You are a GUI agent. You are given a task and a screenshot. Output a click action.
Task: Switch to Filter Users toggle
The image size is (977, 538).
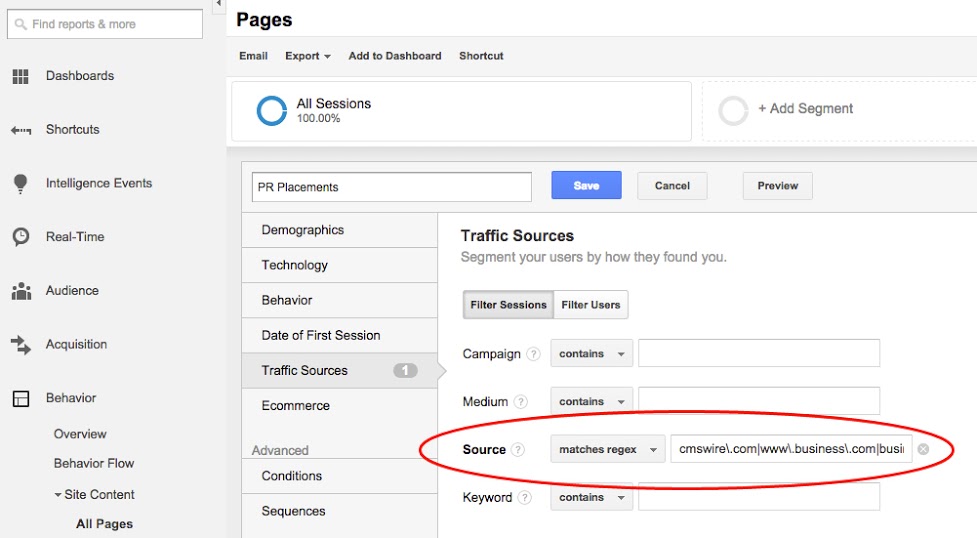click(590, 305)
